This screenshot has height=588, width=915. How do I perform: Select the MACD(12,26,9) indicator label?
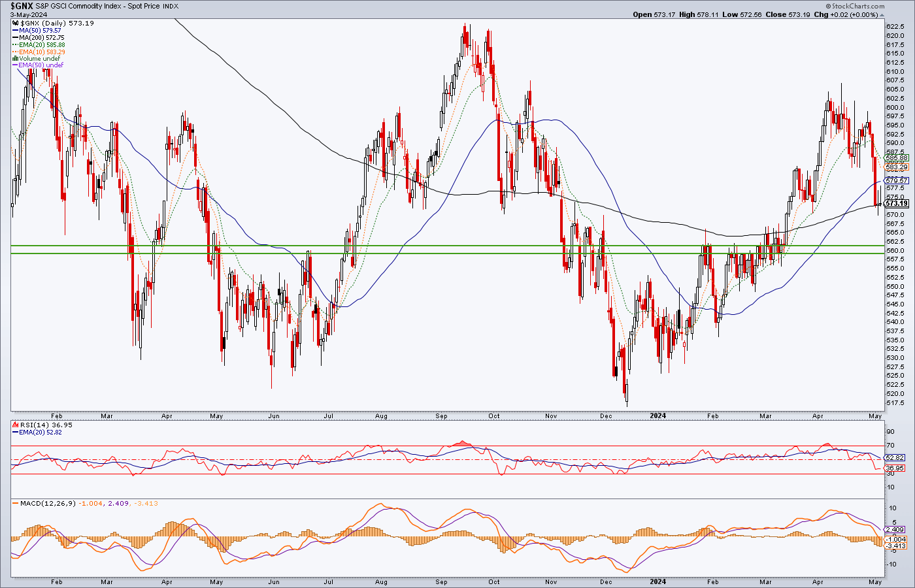coord(49,503)
